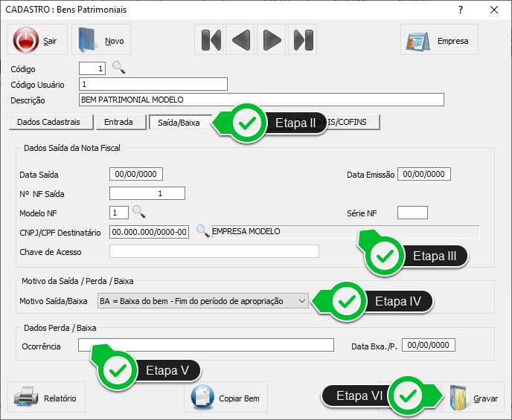Go to the first record
Screen dimensions: 512x420
coord(211,40)
